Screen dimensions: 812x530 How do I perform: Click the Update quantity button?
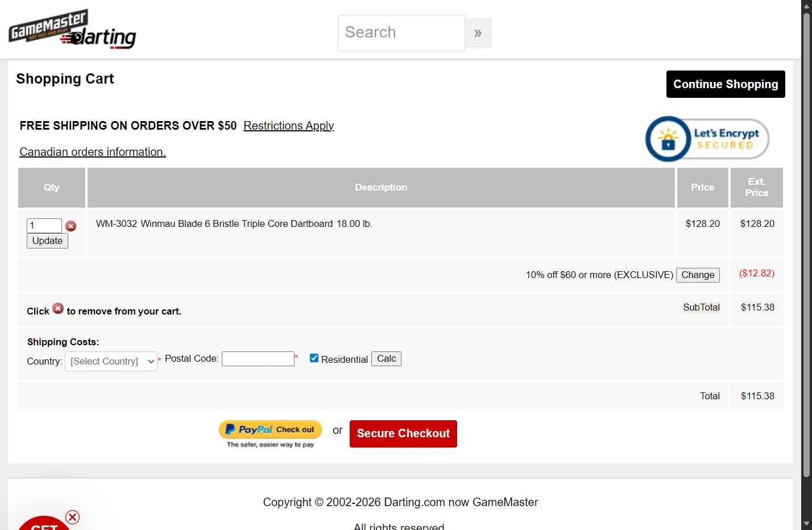coord(47,241)
